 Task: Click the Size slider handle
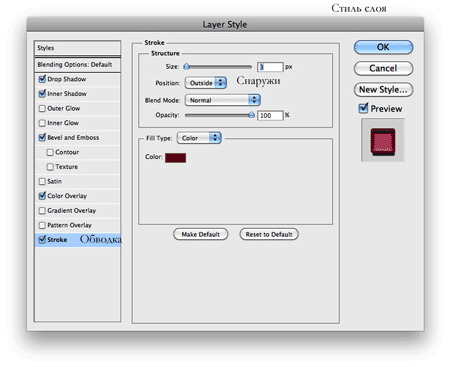click(x=187, y=67)
